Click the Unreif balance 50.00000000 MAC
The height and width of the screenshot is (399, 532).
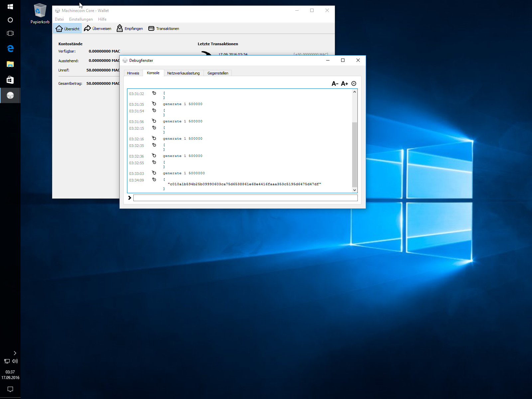pyautogui.click(x=103, y=70)
